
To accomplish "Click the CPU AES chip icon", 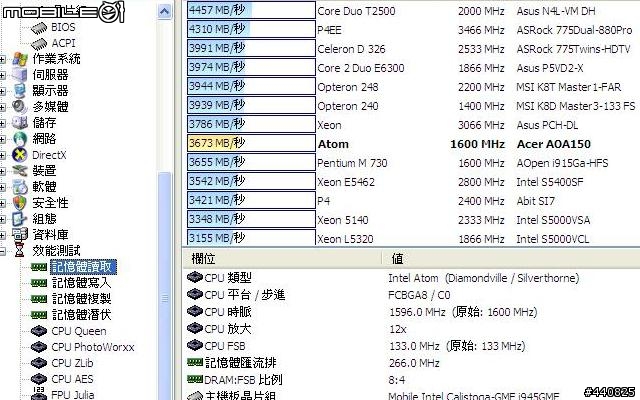I will 39,379.
